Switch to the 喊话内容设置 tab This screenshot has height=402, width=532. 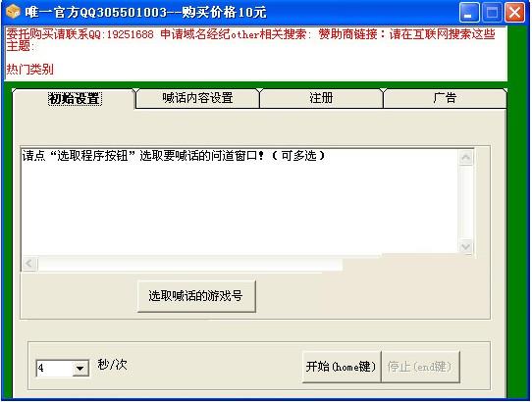(x=197, y=98)
